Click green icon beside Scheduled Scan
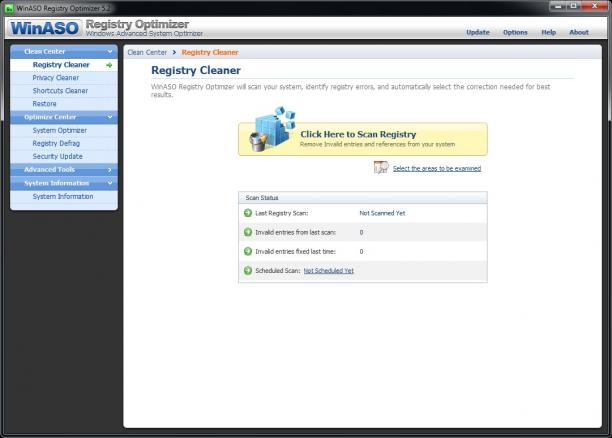The width and height of the screenshot is (612, 438). 248,270
